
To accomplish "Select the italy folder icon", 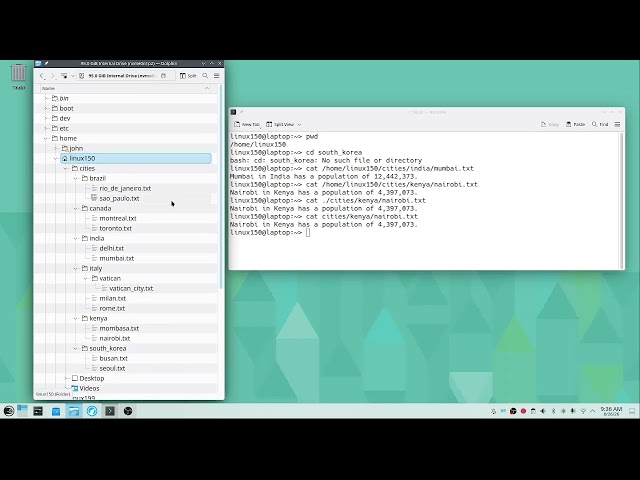I will coord(84,269).
